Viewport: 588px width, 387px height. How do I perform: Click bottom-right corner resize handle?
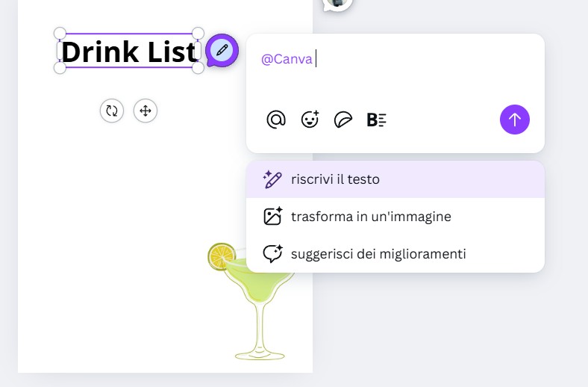198,68
